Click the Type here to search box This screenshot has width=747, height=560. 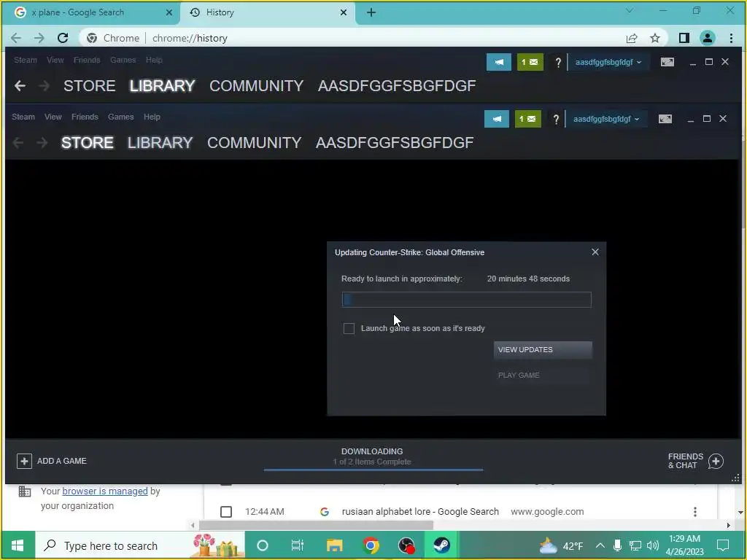coord(141,545)
